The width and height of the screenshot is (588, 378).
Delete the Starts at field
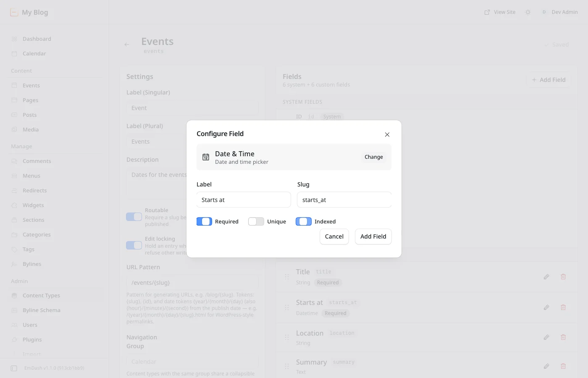click(563, 307)
